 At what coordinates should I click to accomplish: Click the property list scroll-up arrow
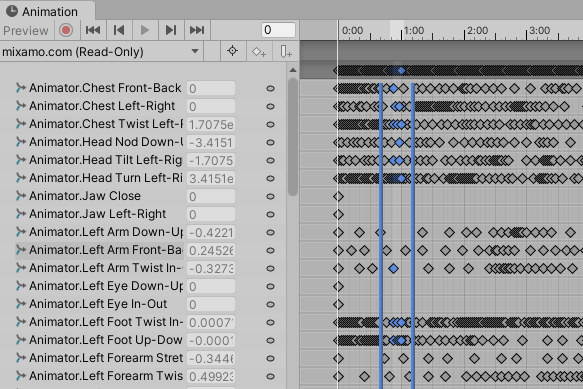point(293,70)
